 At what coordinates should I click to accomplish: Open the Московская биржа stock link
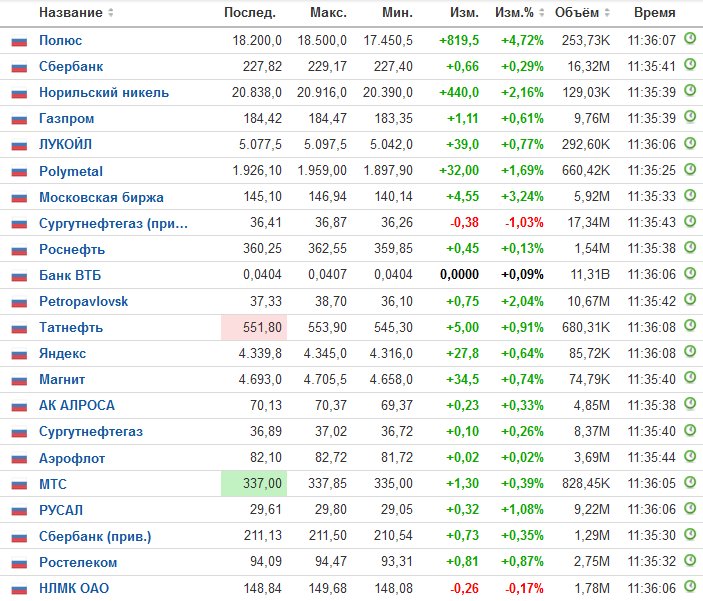[101, 197]
